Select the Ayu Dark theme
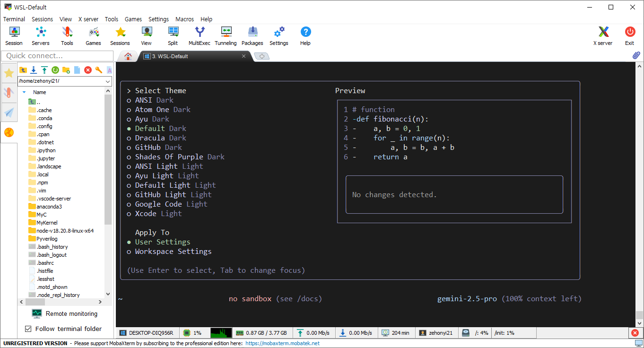The width and height of the screenshot is (644, 348). click(148, 119)
